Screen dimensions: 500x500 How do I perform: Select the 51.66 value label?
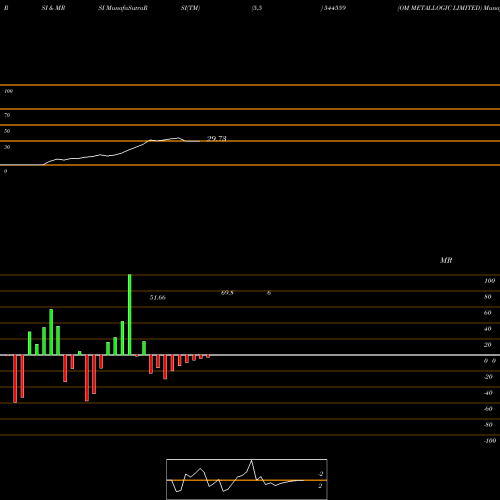click(158, 297)
